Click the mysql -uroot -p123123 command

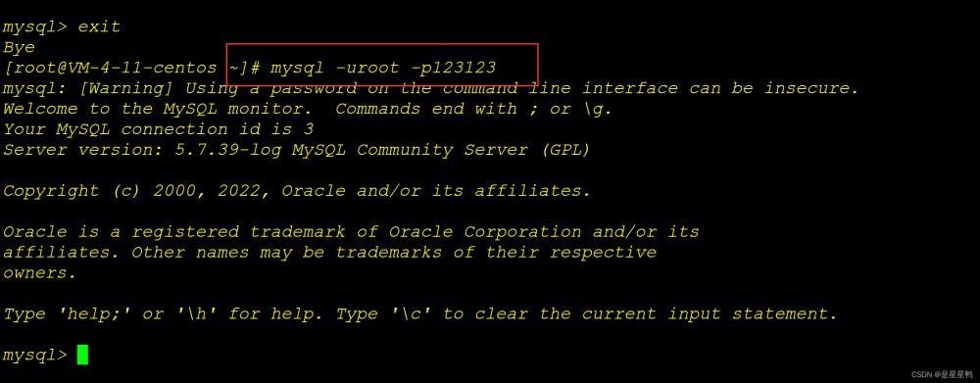383,68
